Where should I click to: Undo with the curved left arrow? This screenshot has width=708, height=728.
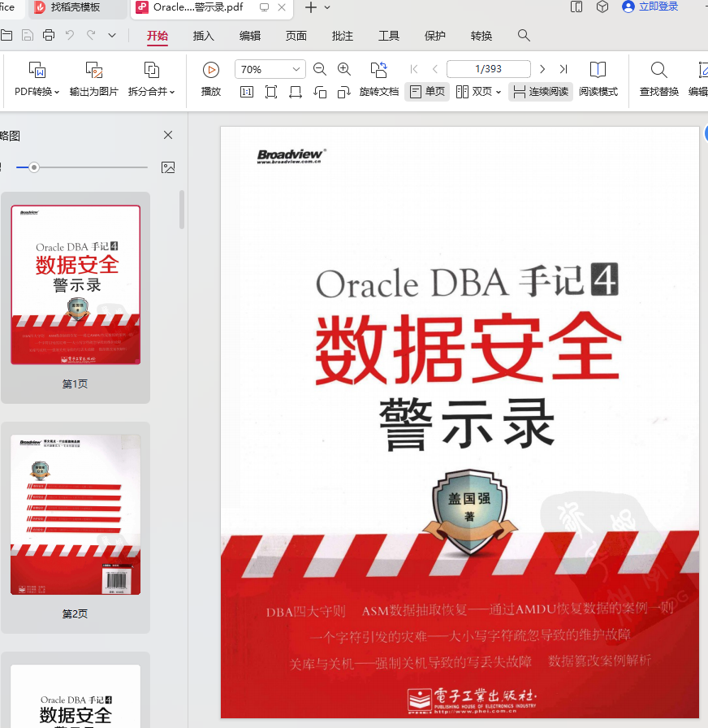tap(70, 35)
